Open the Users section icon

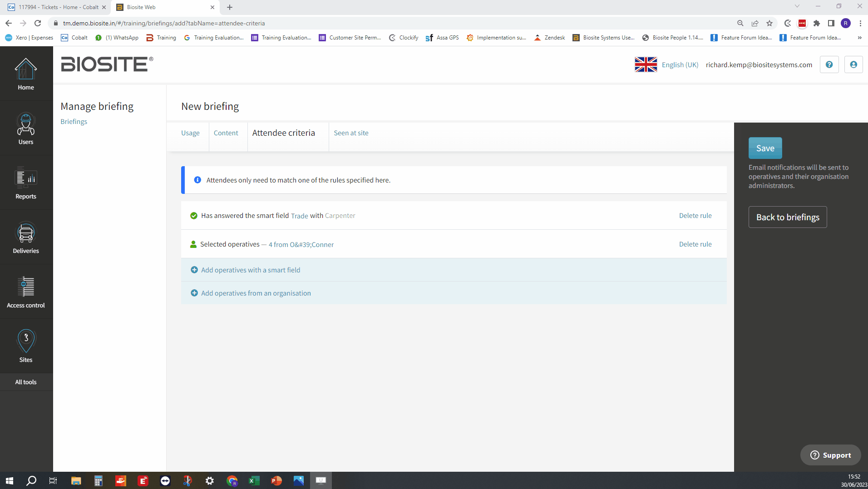click(x=26, y=124)
